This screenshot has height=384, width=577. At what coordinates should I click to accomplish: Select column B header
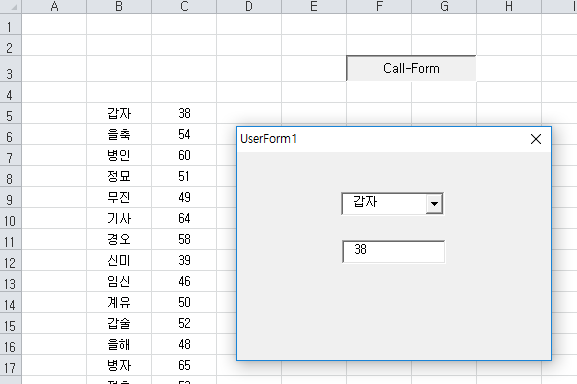coord(119,6)
